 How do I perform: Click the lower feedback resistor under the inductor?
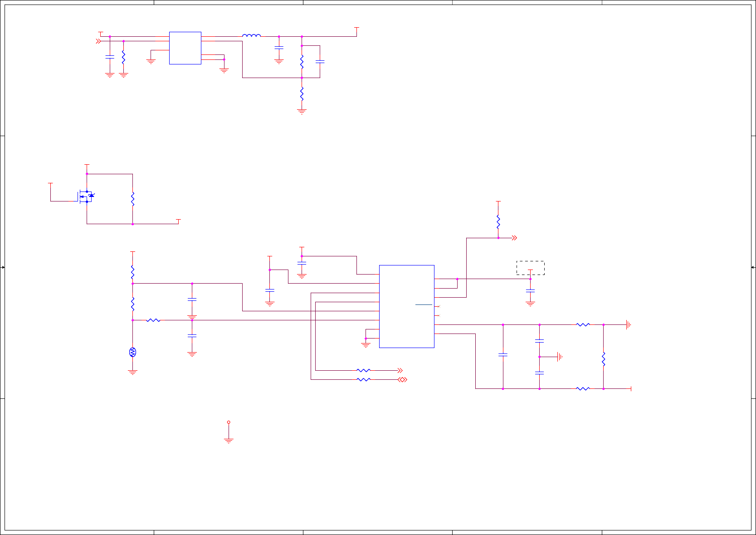(x=302, y=93)
